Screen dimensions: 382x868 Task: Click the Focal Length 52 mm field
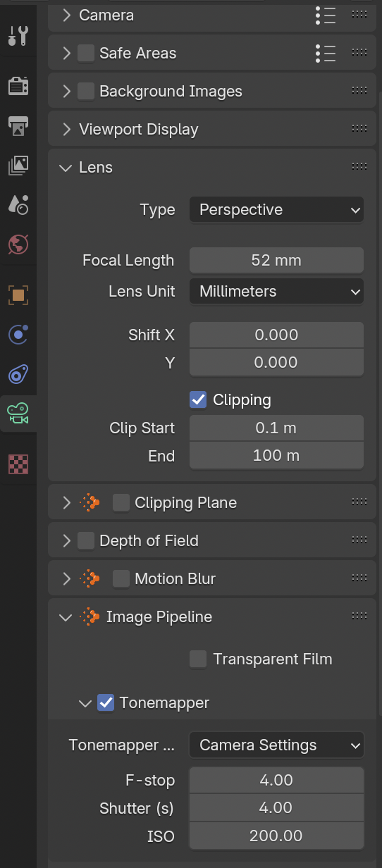tap(276, 260)
